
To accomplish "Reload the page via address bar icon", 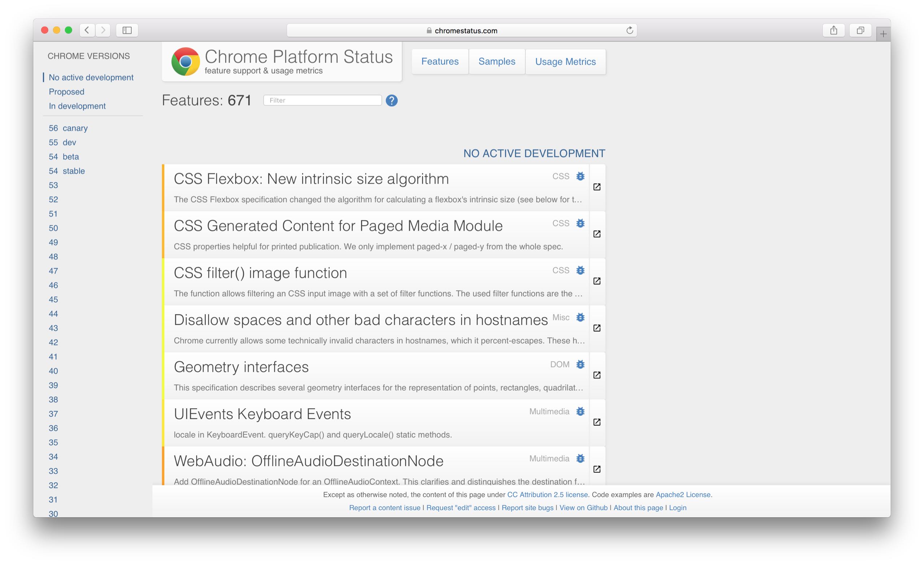I will point(629,30).
